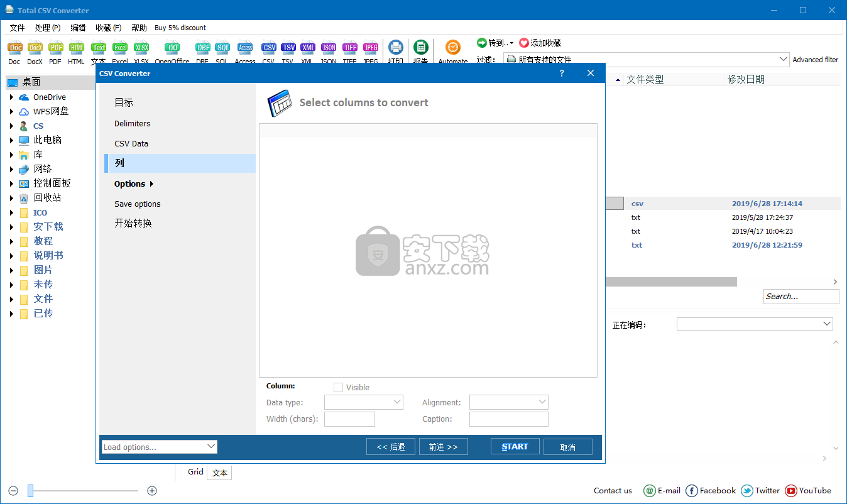This screenshot has height=504, width=847.
Task: Pick the XLSX conversion icon
Action: click(x=141, y=48)
